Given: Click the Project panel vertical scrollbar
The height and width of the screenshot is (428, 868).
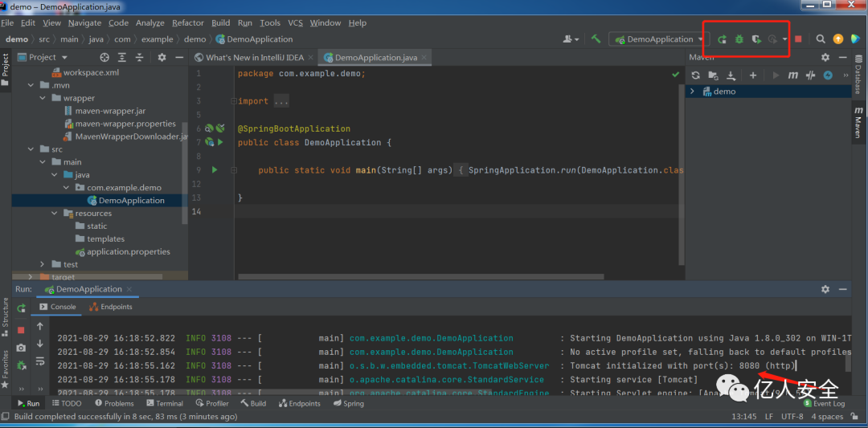Looking at the screenshot, I should pyautogui.click(x=185, y=173).
